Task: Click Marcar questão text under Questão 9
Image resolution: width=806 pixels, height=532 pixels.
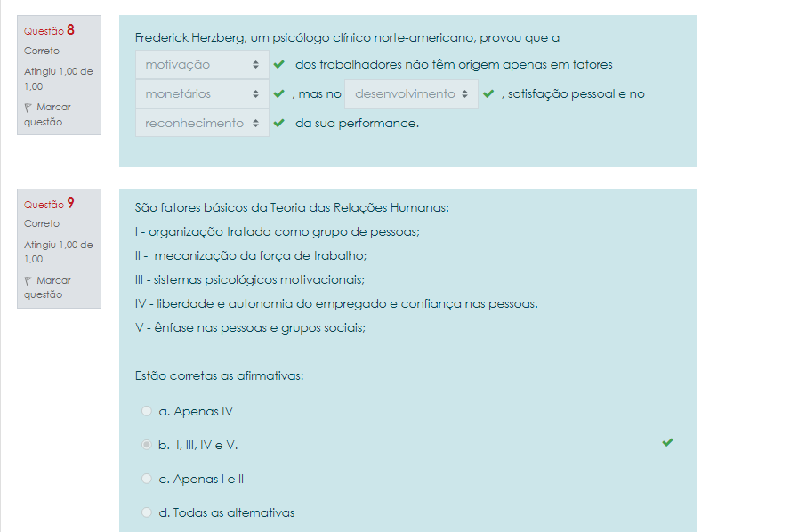Action: pos(50,287)
